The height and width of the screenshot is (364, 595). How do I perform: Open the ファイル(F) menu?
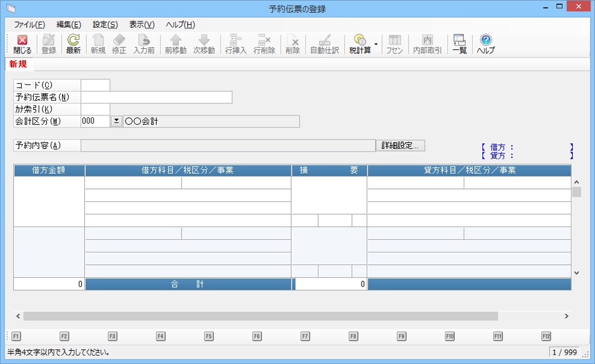coord(29,25)
